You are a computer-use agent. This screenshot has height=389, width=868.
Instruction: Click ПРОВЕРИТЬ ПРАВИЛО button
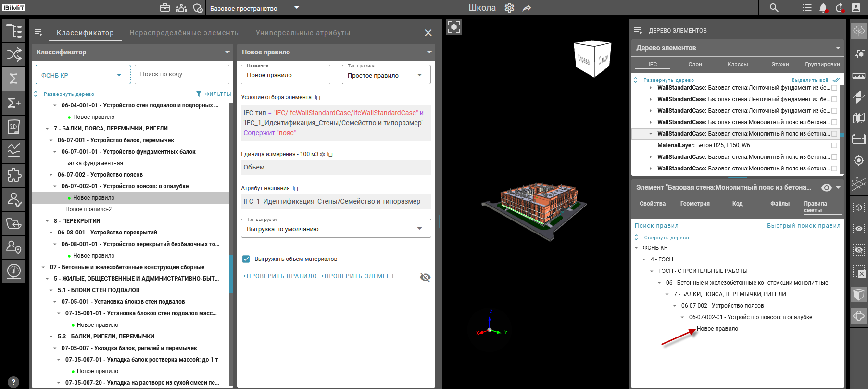[x=280, y=276]
